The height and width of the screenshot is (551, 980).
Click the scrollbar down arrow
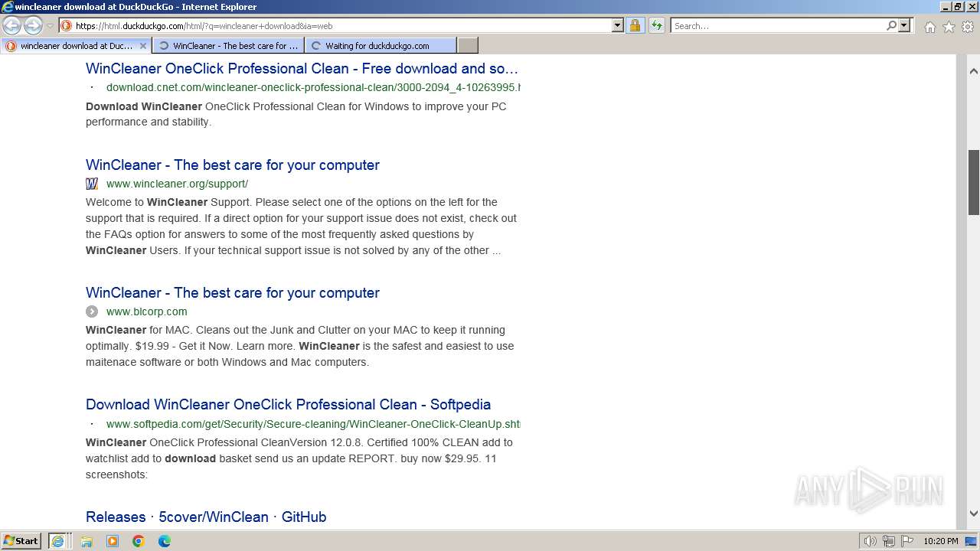tap(974, 514)
